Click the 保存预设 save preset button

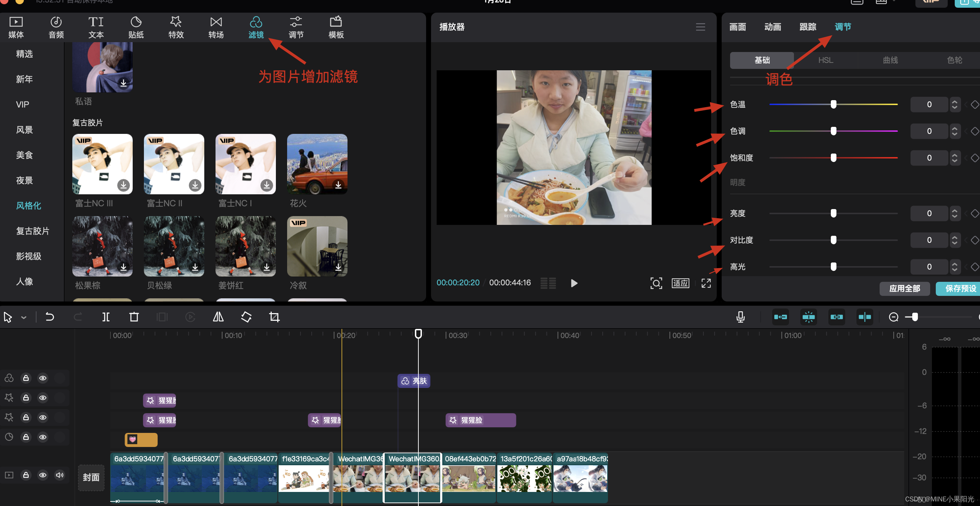[x=960, y=288]
